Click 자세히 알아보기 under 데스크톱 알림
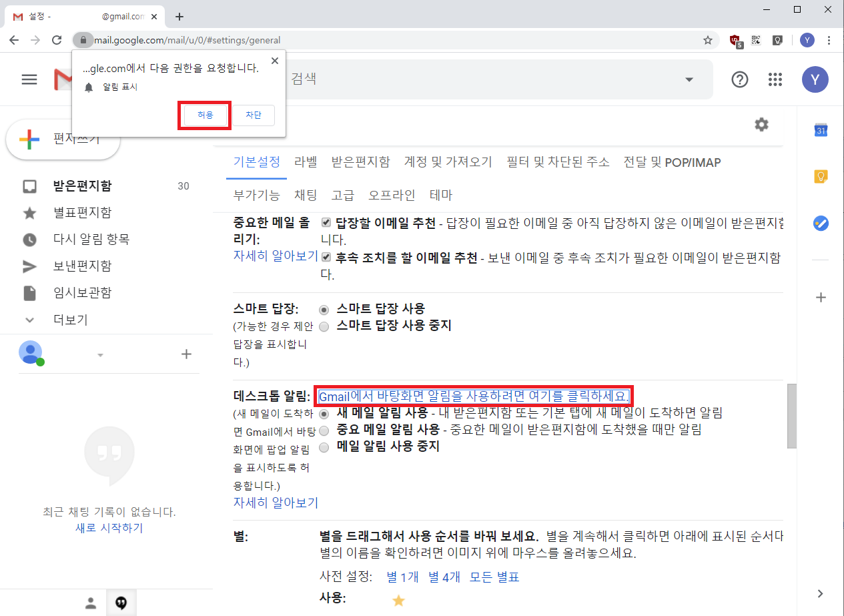The height and width of the screenshot is (616, 844). click(x=276, y=503)
